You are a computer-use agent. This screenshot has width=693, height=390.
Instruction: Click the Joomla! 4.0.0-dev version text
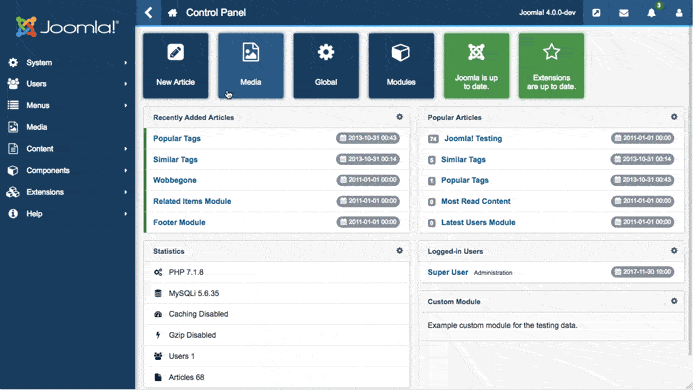547,13
